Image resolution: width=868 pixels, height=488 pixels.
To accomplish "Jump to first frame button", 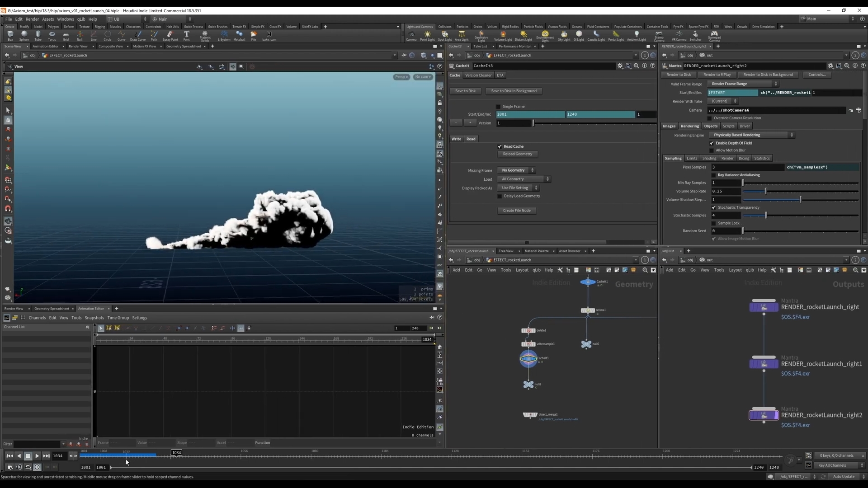I will [9, 456].
